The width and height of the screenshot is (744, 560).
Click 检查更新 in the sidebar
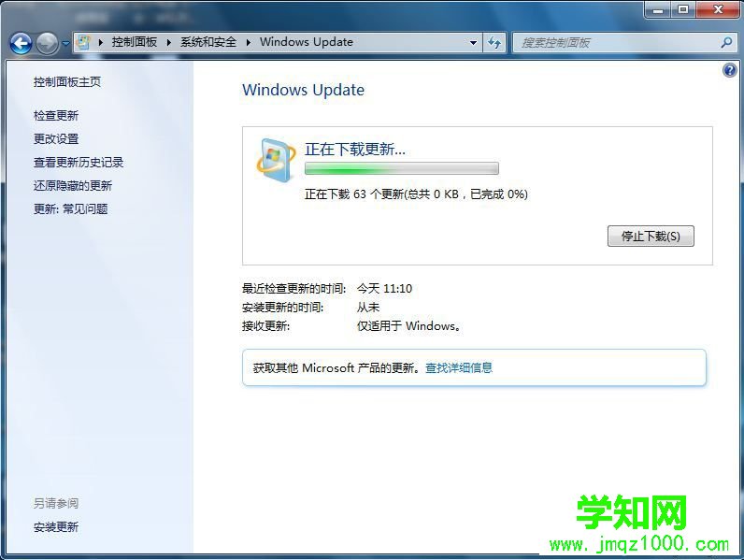[x=56, y=115]
